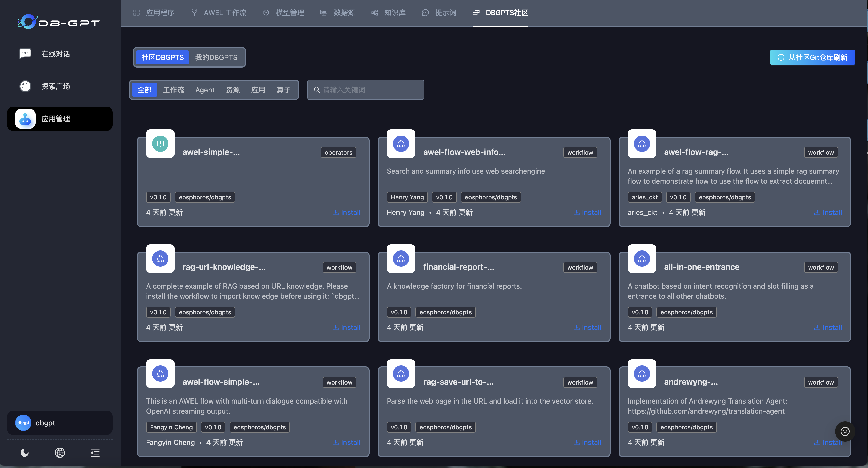868x468 pixels.
Task: Click the awel-simple card book icon
Action: coord(160,144)
